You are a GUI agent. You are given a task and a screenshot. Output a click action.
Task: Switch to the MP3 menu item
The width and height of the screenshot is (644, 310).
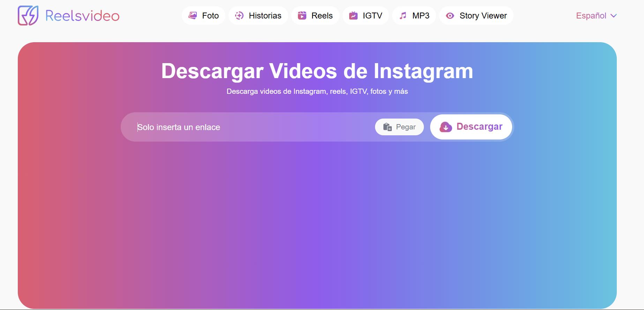414,15
